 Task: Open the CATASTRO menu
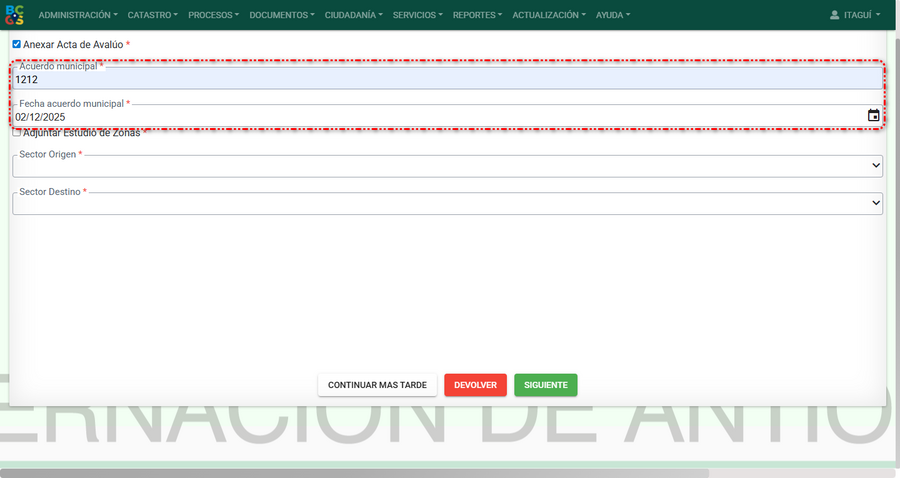pos(152,15)
